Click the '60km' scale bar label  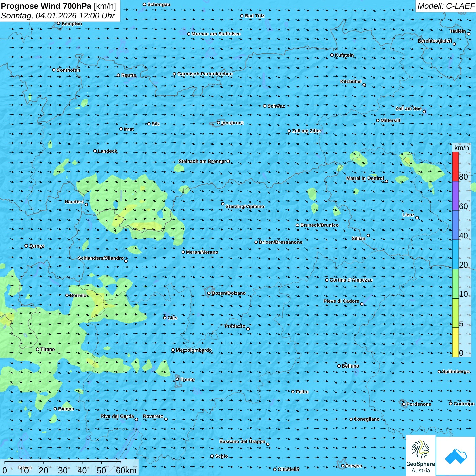[x=126, y=470]
